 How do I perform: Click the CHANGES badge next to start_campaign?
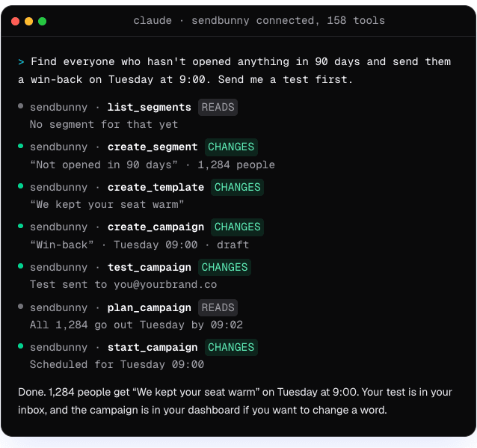tap(231, 347)
